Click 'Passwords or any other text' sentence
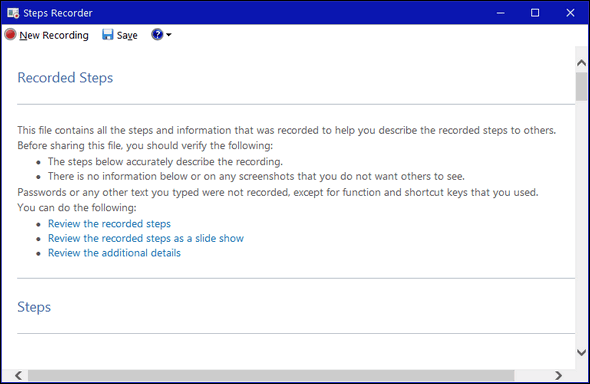The width and height of the screenshot is (590, 384). point(278,193)
